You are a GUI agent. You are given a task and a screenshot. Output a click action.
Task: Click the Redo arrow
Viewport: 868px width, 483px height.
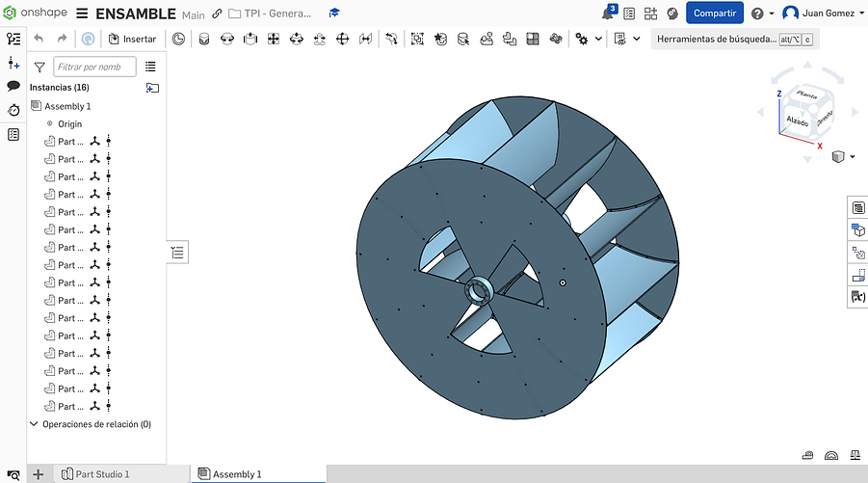coord(62,39)
